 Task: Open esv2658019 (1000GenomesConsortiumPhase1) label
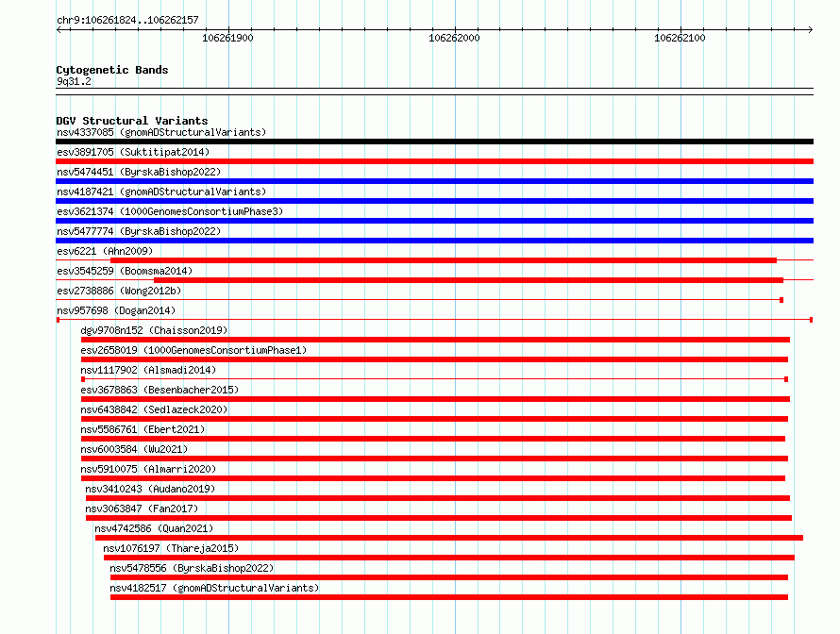(x=193, y=350)
